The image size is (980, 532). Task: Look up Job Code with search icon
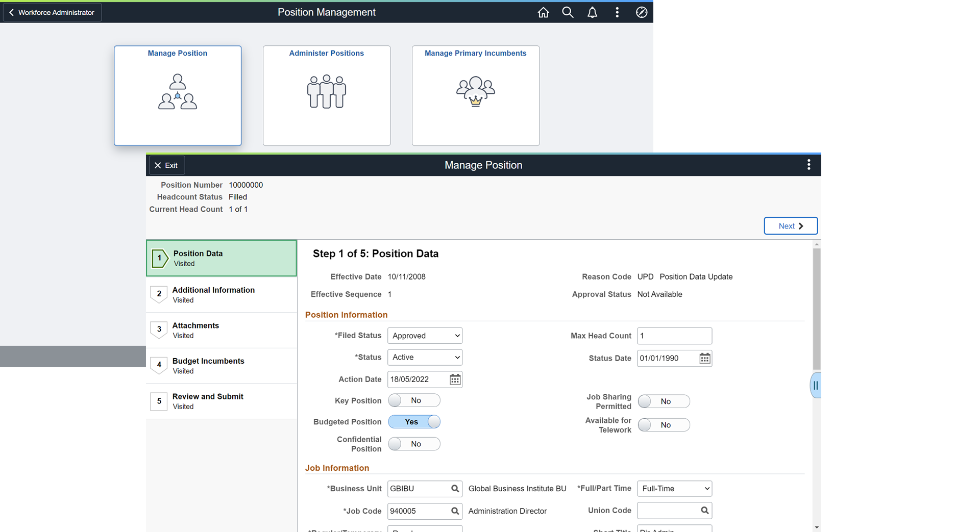tap(455, 511)
